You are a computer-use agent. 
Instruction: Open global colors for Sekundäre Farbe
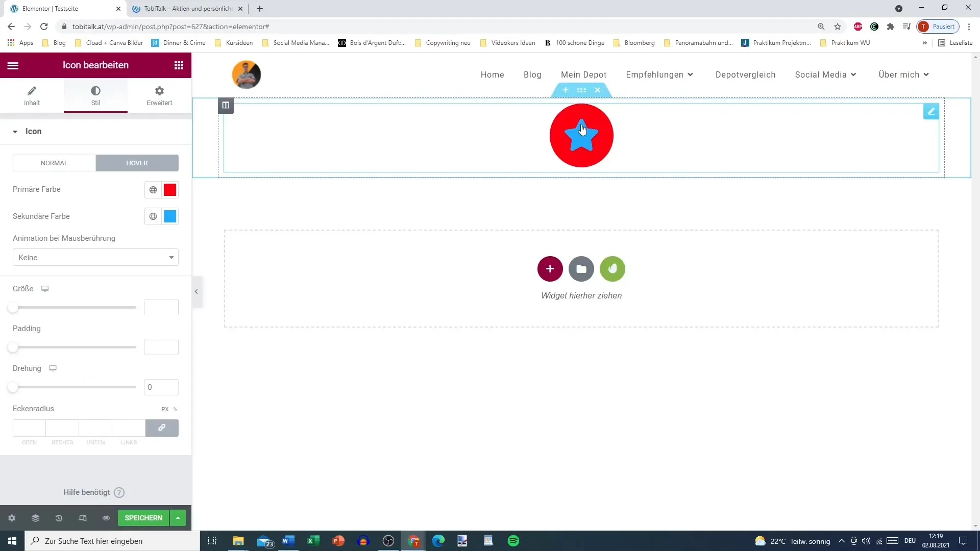153,216
